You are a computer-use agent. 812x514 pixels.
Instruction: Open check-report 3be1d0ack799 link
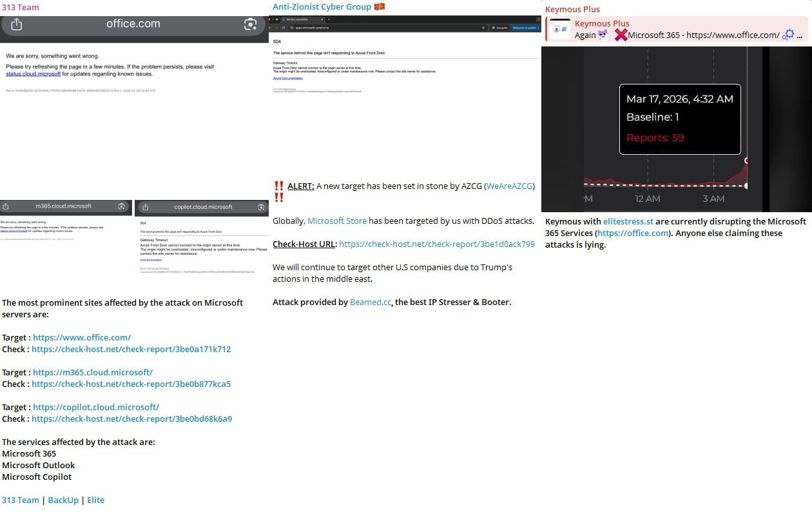[437, 244]
